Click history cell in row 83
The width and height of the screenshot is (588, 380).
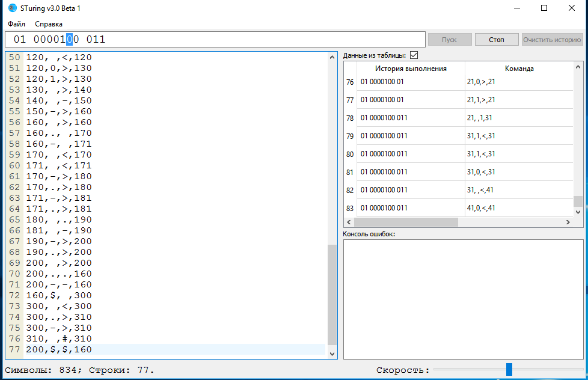click(x=411, y=208)
